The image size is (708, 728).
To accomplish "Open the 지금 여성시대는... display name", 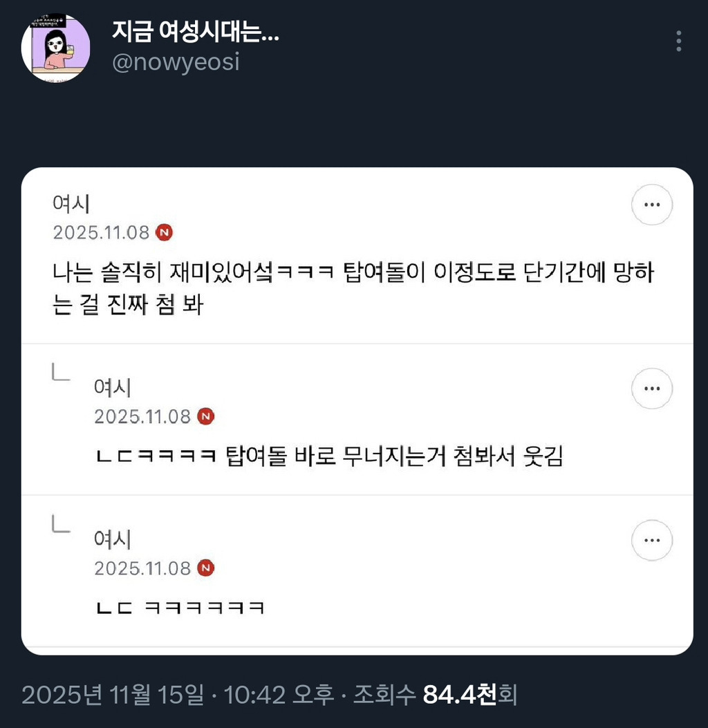I will click(x=196, y=32).
